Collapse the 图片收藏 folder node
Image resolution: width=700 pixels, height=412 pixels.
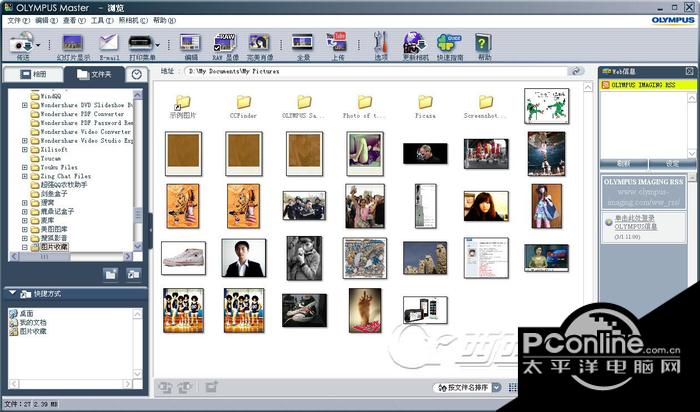click(25, 247)
